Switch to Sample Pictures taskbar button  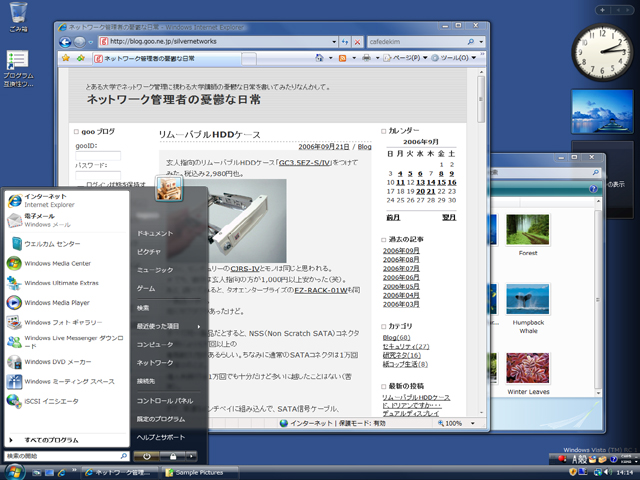200,472
